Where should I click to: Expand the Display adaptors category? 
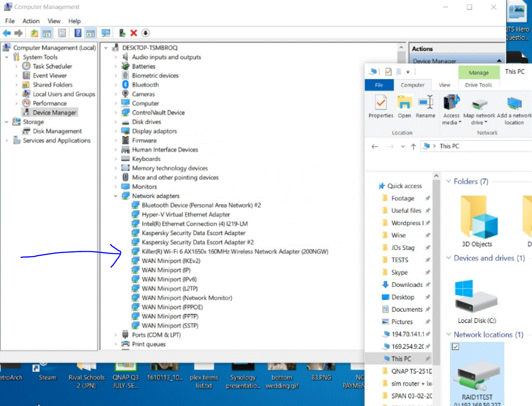116,131
